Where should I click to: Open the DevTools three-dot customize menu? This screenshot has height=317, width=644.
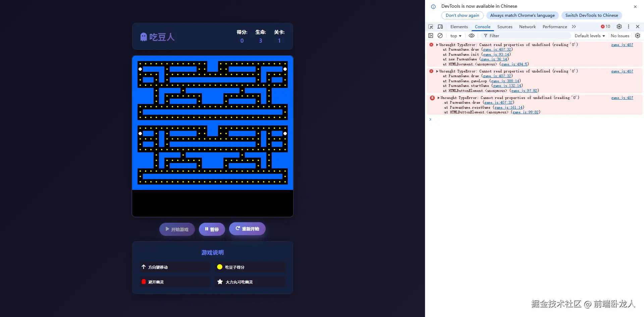click(629, 27)
